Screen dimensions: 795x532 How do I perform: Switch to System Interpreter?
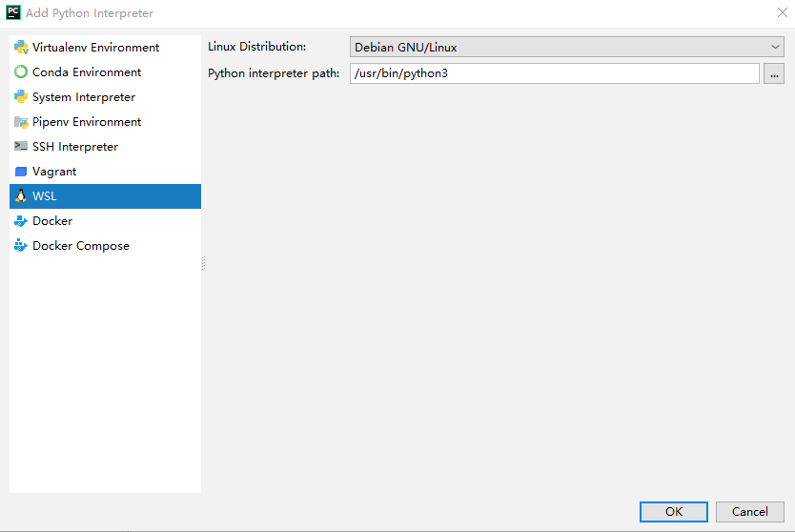[x=106, y=97]
